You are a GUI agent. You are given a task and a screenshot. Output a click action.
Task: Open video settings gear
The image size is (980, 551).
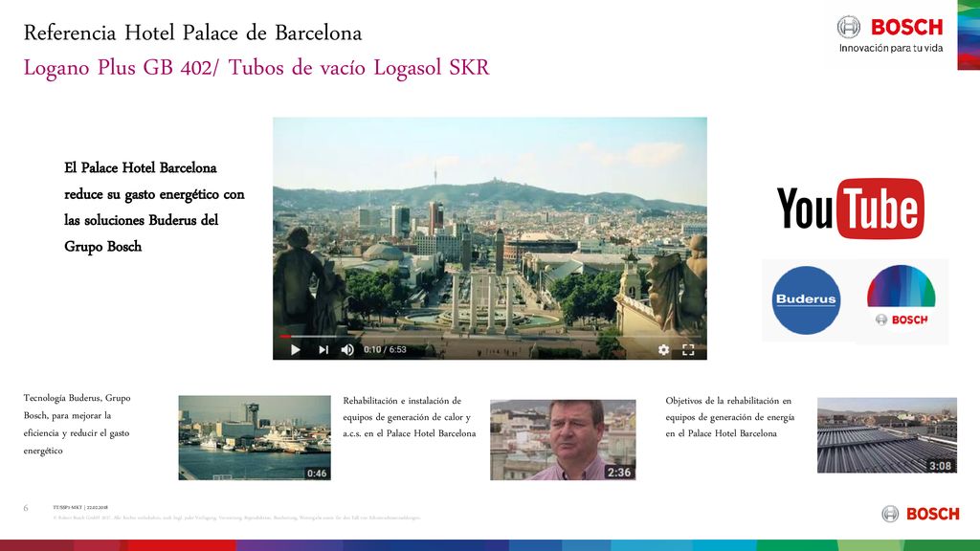click(x=664, y=350)
